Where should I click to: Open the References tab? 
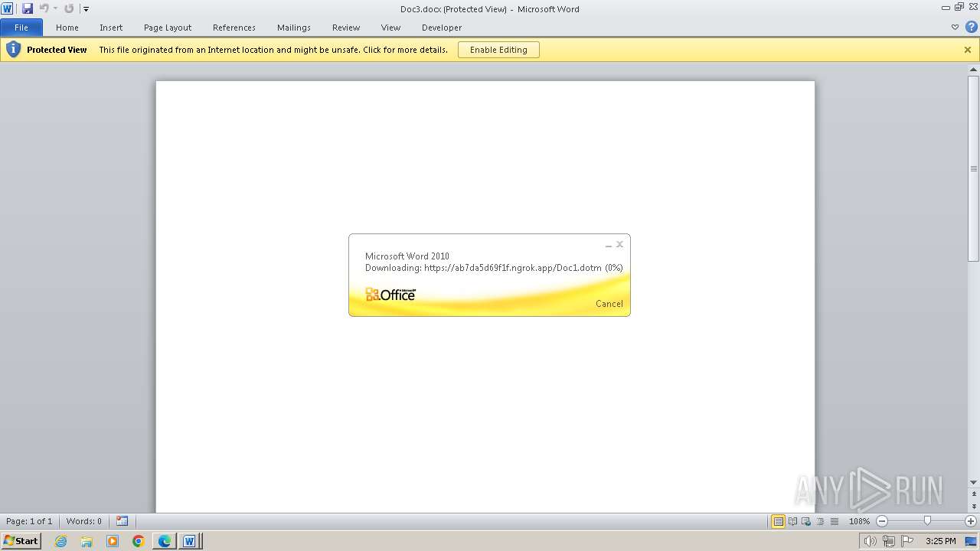(x=234, y=28)
